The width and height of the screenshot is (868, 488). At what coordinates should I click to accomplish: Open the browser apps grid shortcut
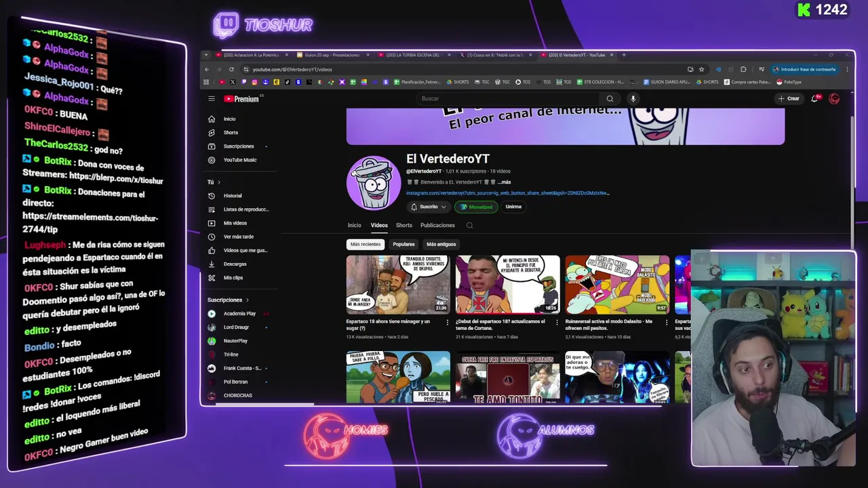(206, 82)
